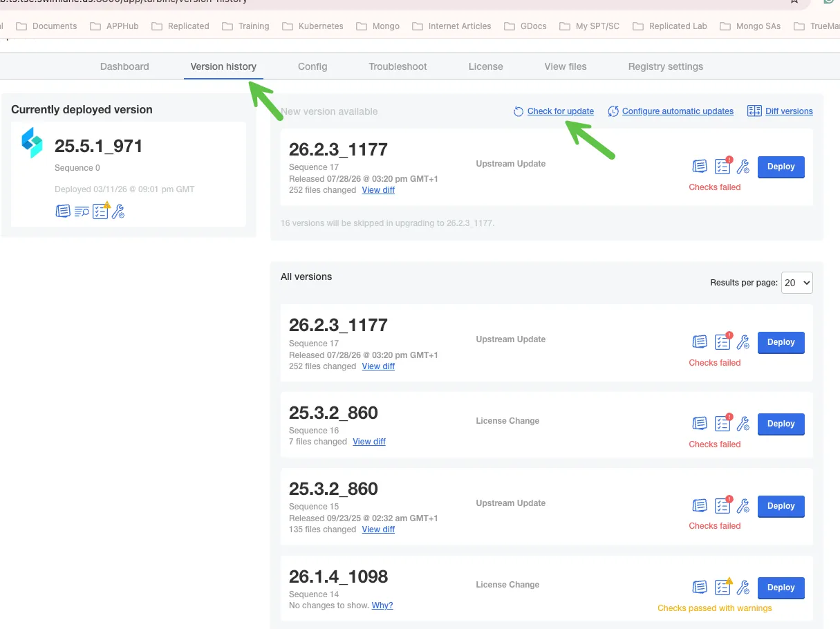View preflight warning icon for 26.1.4_1098
This screenshot has width=840, height=629.
[x=722, y=587]
